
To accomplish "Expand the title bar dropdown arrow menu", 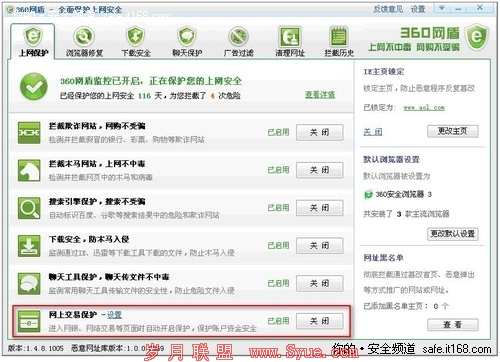I will pos(442,8).
